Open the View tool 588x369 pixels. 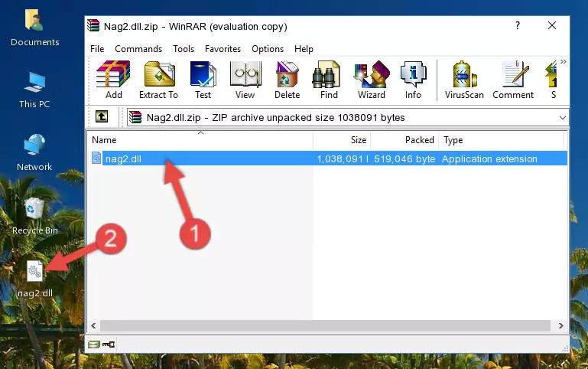pos(245,80)
